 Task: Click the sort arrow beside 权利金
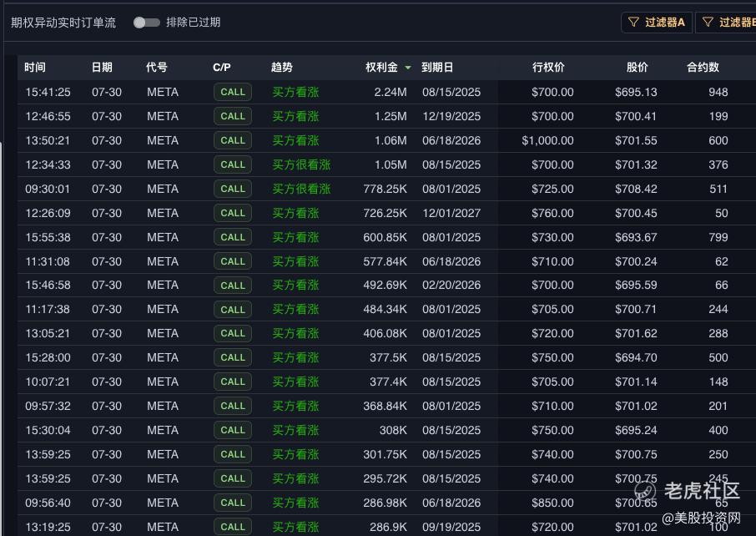408,68
